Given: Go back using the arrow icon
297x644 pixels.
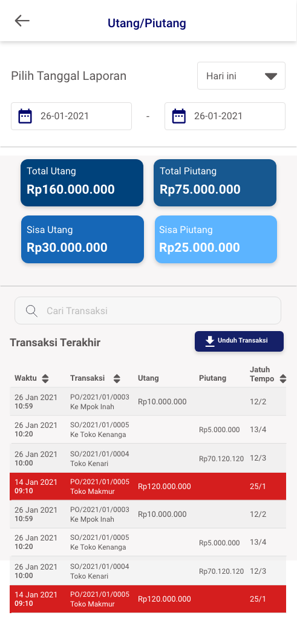Looking at the screenshot, I should pyautogui.click(x=22, y=21).
